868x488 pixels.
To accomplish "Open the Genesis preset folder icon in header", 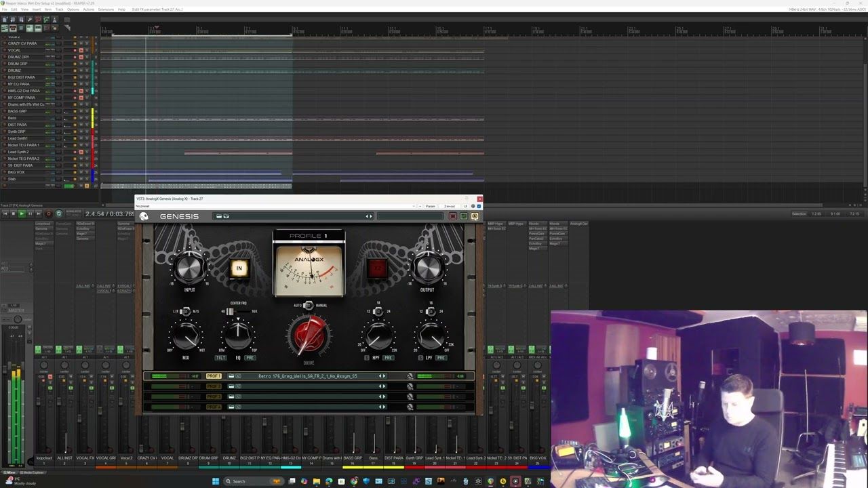I will click(218, 216).
